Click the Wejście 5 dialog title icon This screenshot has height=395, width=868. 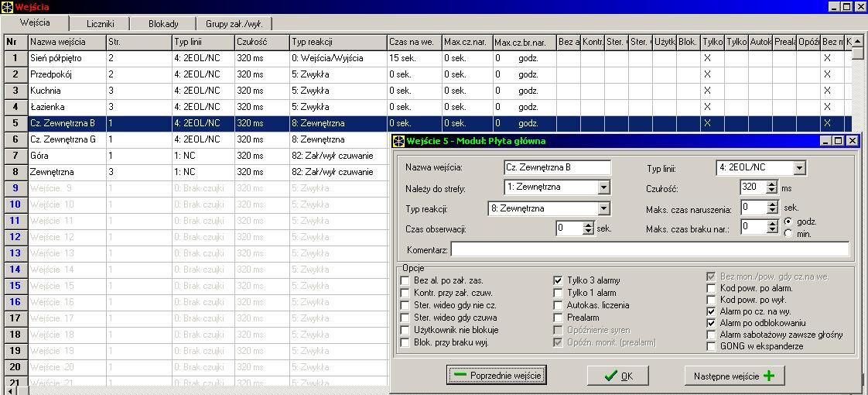pos(398,141)
